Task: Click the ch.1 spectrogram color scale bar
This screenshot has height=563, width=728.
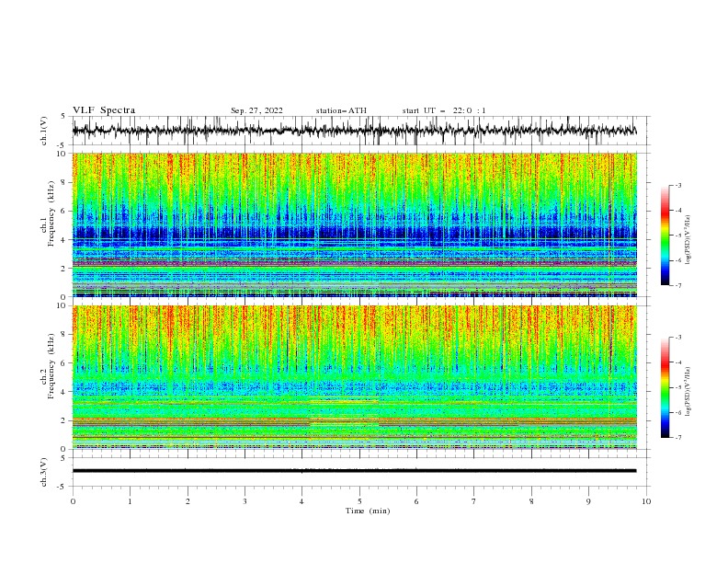Action: [x=665, y=236]
